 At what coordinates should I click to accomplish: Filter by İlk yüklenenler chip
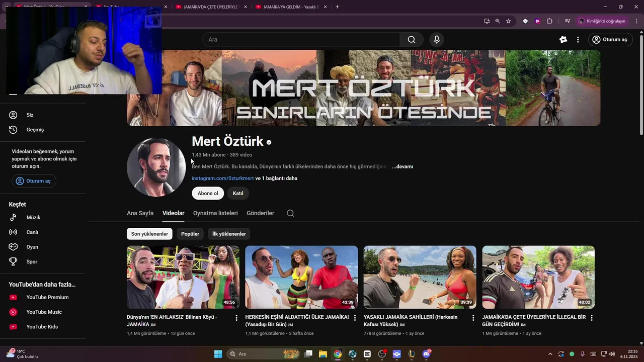[229, 234]
